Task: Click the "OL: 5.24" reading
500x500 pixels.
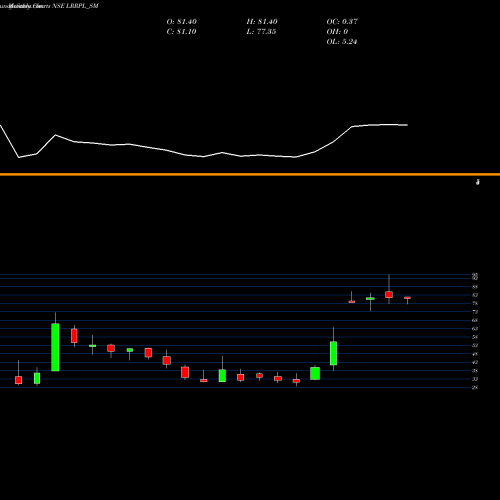Action: (x=342, y=42)
